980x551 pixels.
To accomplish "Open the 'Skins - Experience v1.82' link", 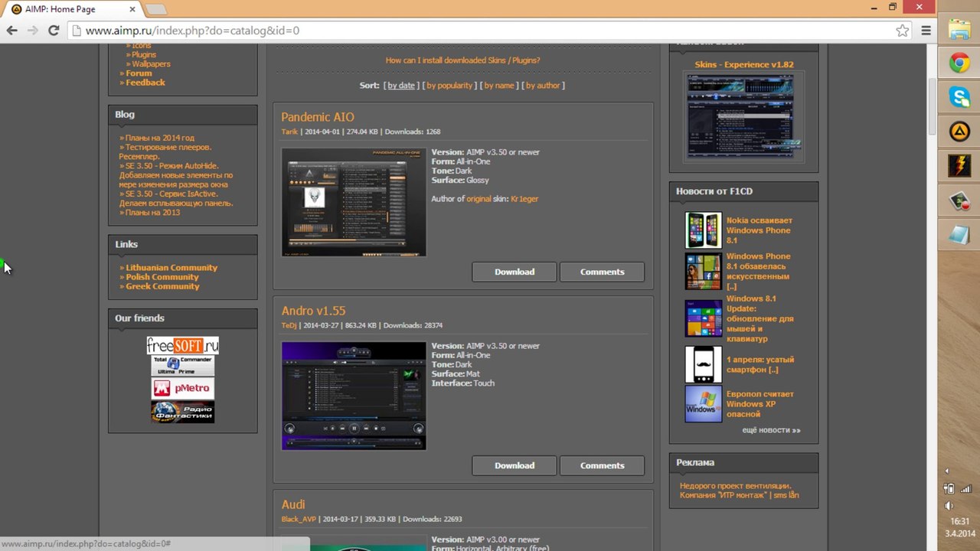I will click(744, 65).
